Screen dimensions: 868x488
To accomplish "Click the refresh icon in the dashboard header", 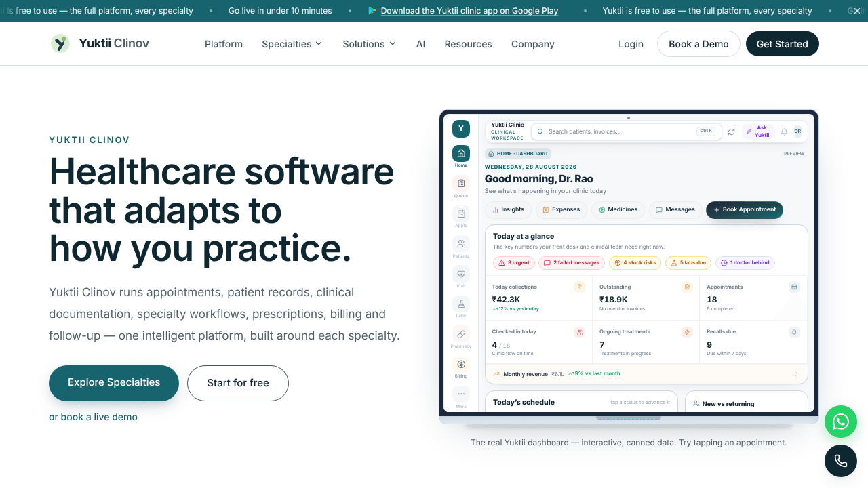I will tap(731, 131).
